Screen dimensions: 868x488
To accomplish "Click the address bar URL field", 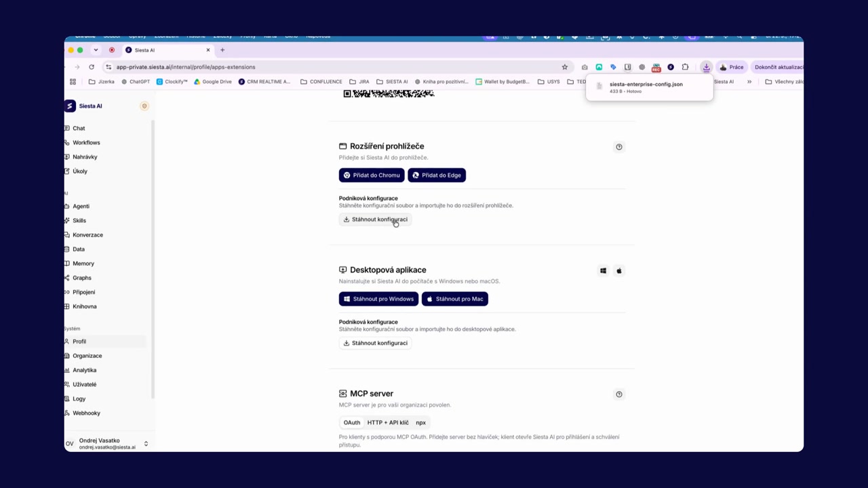I will (332, 67).
